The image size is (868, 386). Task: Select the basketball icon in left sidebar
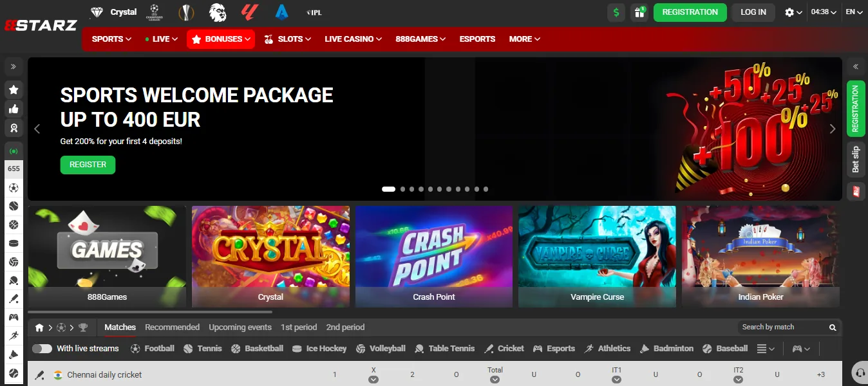click(14, 225)
